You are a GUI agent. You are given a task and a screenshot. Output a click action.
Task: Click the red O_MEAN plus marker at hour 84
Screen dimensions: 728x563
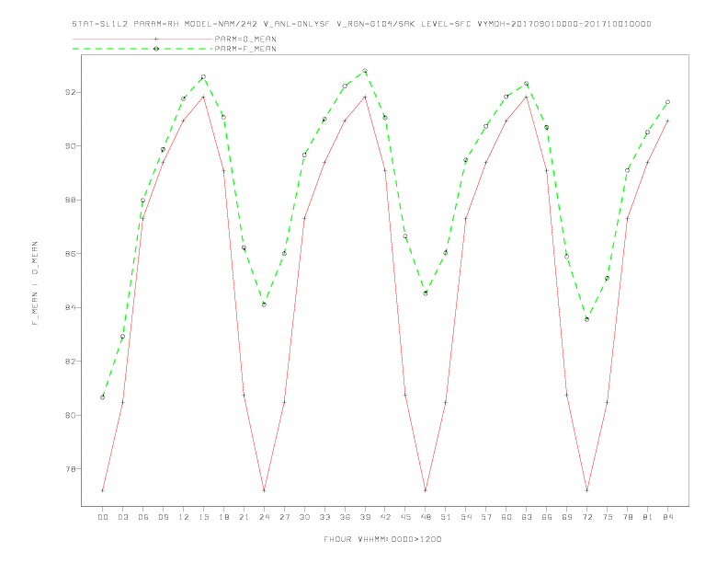coord(668,121)
